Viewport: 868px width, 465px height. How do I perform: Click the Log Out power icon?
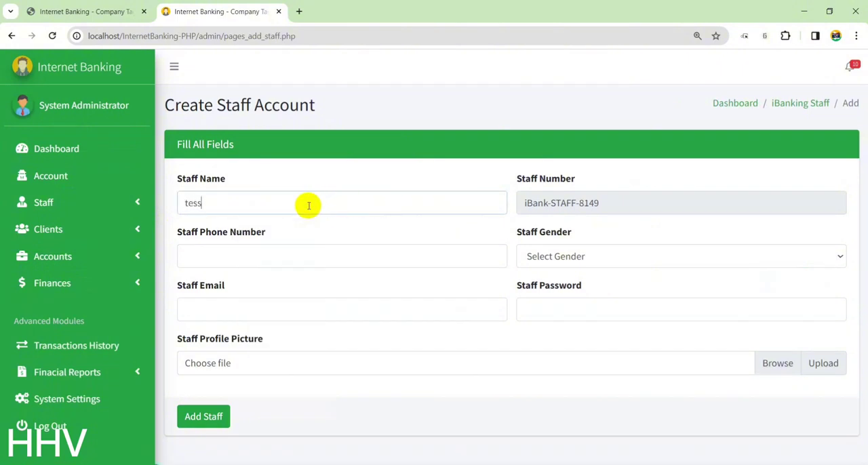click(22, 426)
